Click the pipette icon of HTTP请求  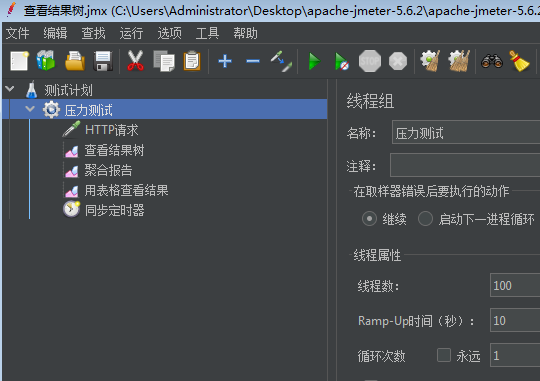click(x=71, y=130)
